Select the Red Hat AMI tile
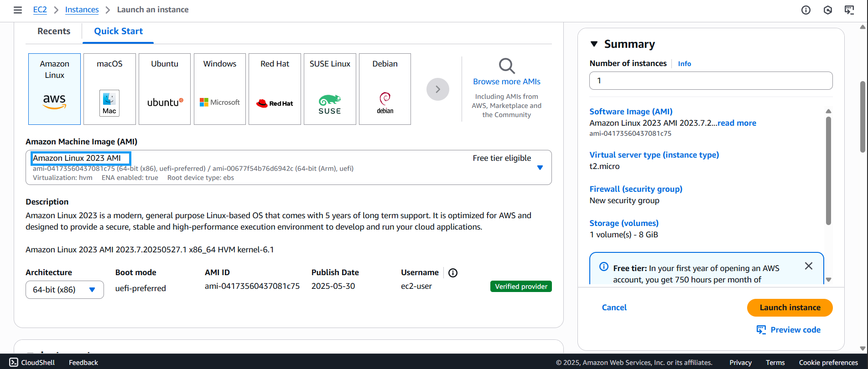 click(x=275, y=89)
